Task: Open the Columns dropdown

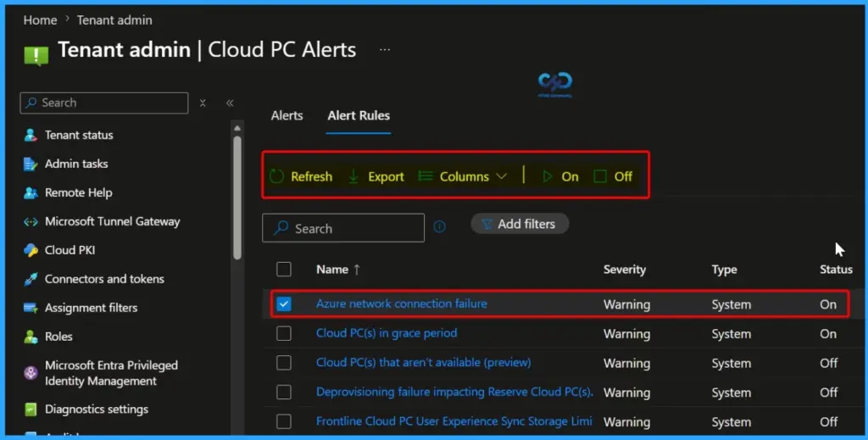Action: pyautogui.click(x=462, y=176)
